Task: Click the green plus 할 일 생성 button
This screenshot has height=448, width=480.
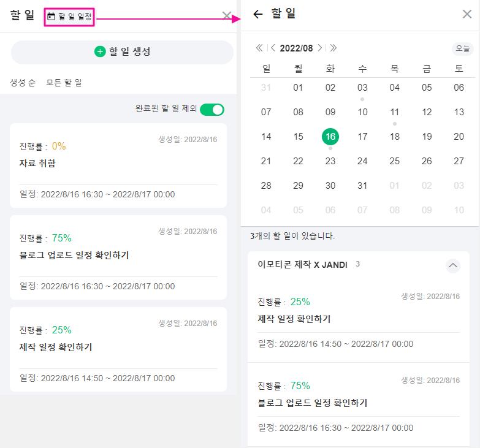Action: pyautogui.click(x=122, y=52)
